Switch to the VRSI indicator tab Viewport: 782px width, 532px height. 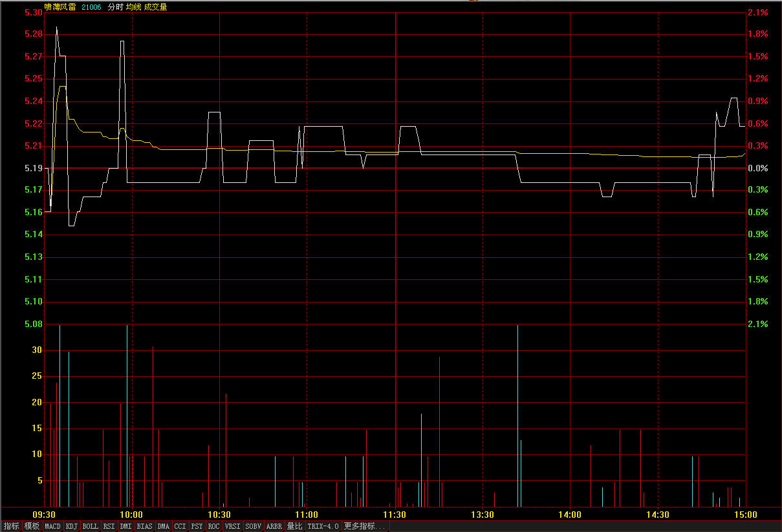tap(232, 526)
